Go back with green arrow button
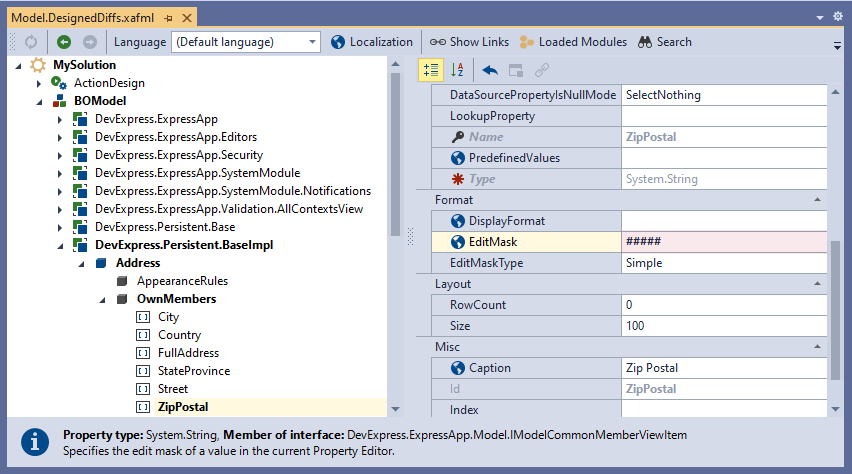The height and width of the screenshot is (474, 852). click(64, 42)
